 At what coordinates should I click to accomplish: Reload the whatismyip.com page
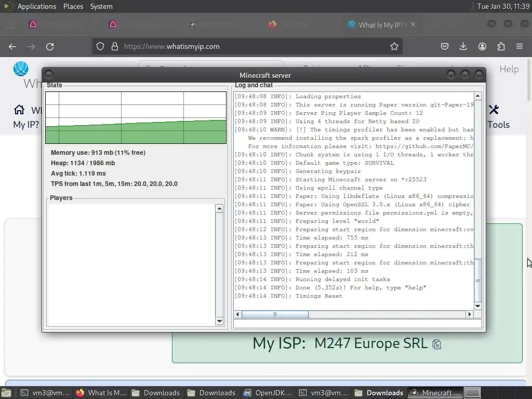click(50, 46)
